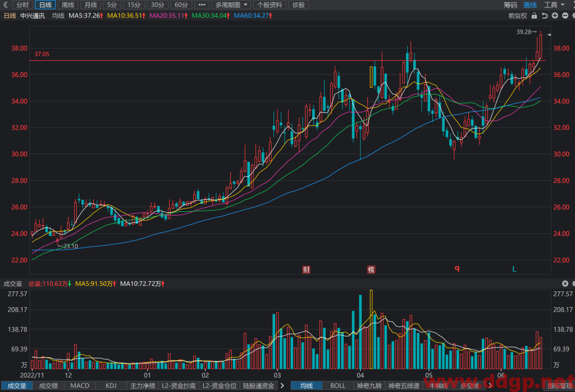Click the MA5:37.26 moving average label
This screenshot has height=392, width=575.
(x=86, y=16)
